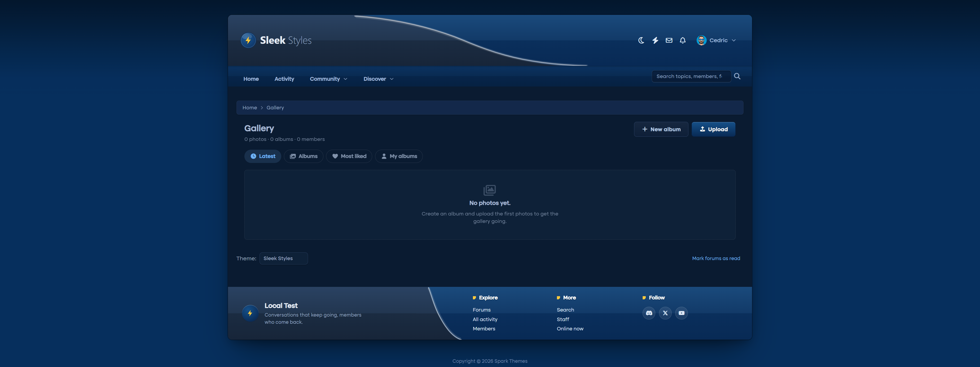Click the X (Twitter) icon under Follow
The width and height of the screenshot is (980, 367).
(665, 313)
